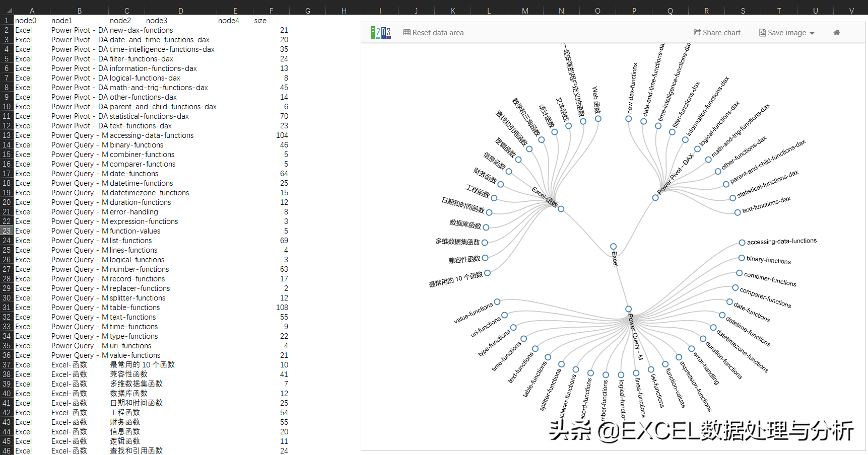The width and height of the screenshot is (868, 455).
Task: Click value-functions node in chart
Action: pyautogui.click(x=497, y=302)
